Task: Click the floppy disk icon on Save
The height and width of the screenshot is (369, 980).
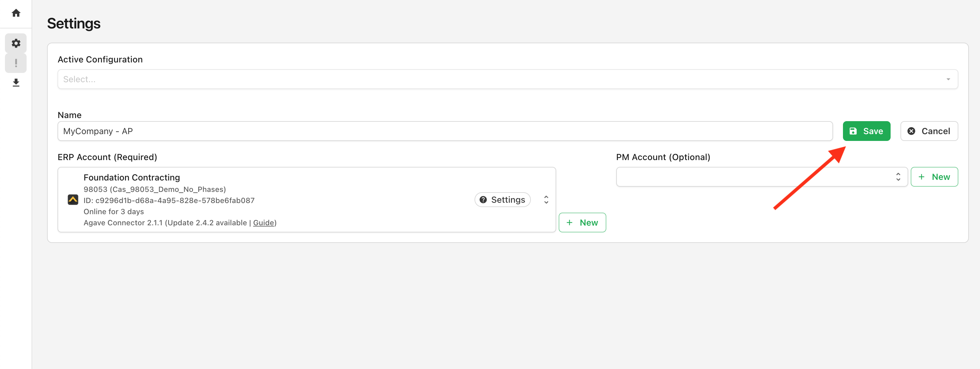Action: point(853,131)
